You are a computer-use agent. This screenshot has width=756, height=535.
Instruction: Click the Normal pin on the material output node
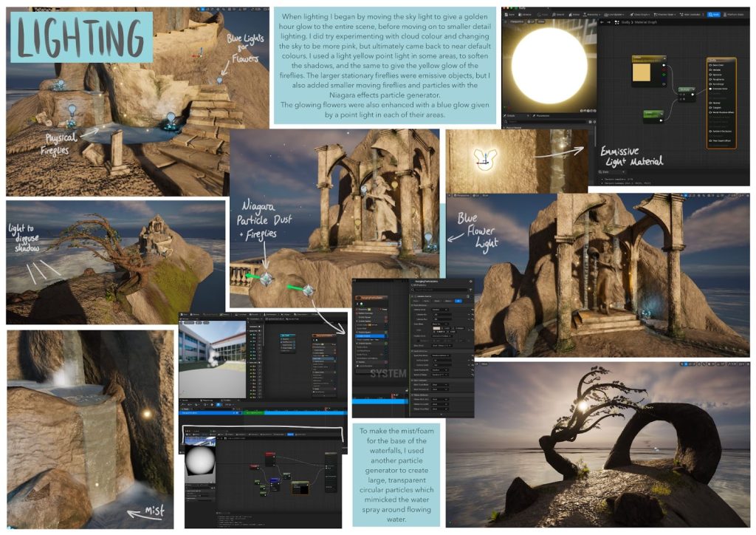point(710,103)
